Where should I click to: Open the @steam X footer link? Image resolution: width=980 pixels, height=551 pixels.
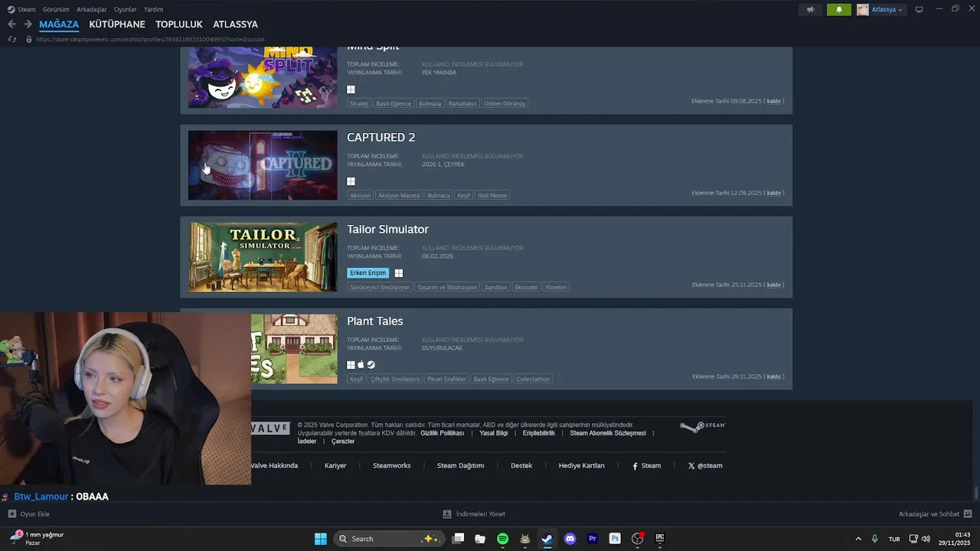(705, 465)
